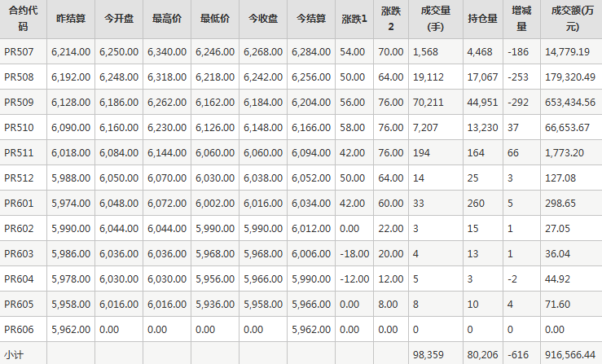Select contract code PR606
602x364 pixels.
coord(19,330)
